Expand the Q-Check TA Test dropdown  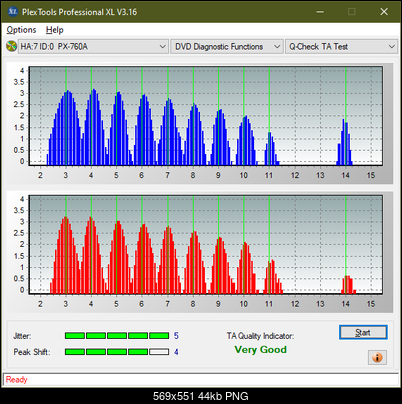[x=341, y=47]
